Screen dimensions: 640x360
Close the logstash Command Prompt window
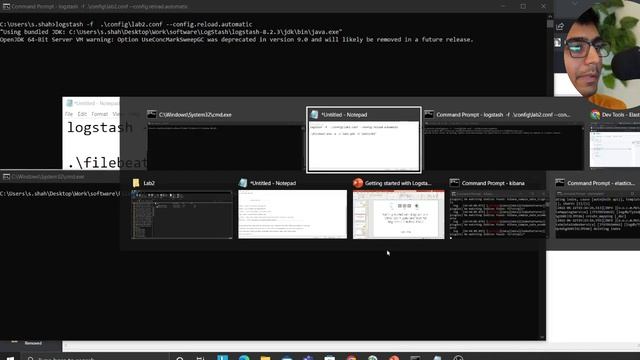tap(543, 7)
